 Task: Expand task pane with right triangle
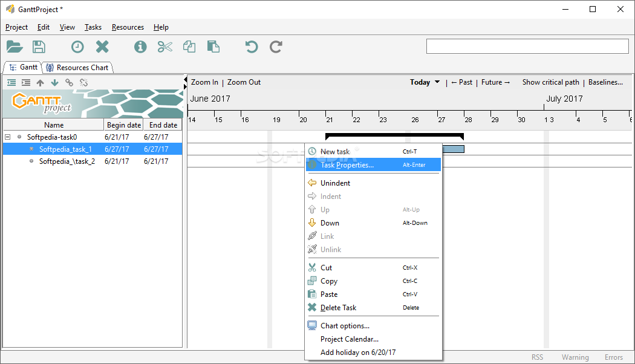tap(186, 86)
